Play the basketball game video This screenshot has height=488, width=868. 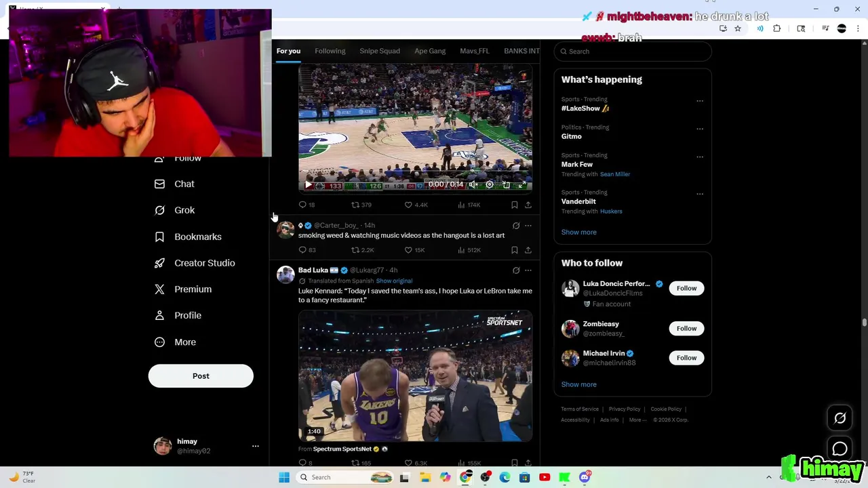coord(309,184)
